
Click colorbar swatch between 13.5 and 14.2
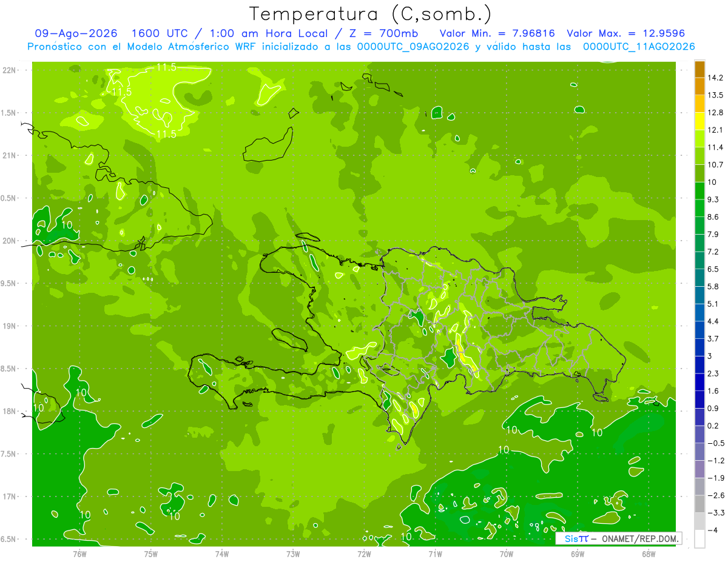pyautogui.click(x=699, y=86)
